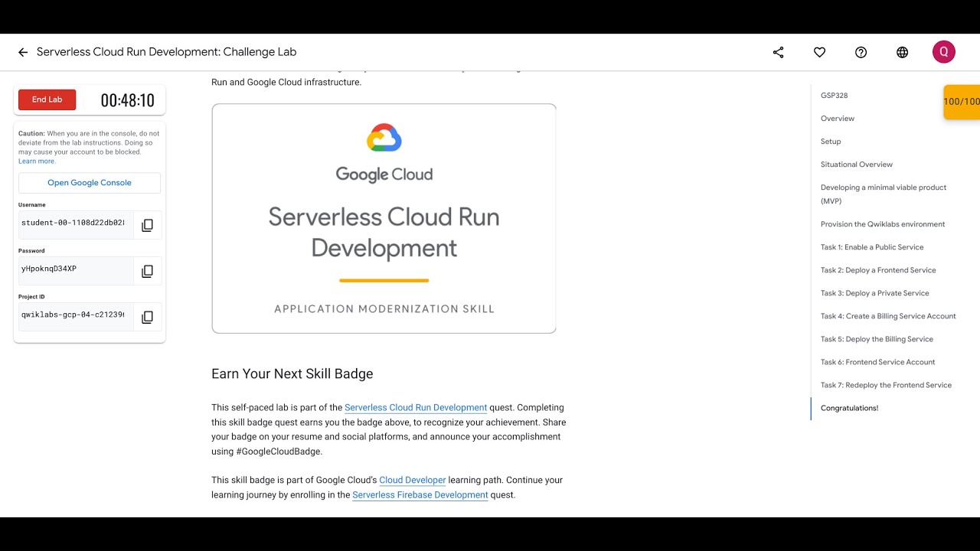The height and width of the screenshot is (551, 980).
Task: Jump to Situational Overview section
Action: coord(857,165)
